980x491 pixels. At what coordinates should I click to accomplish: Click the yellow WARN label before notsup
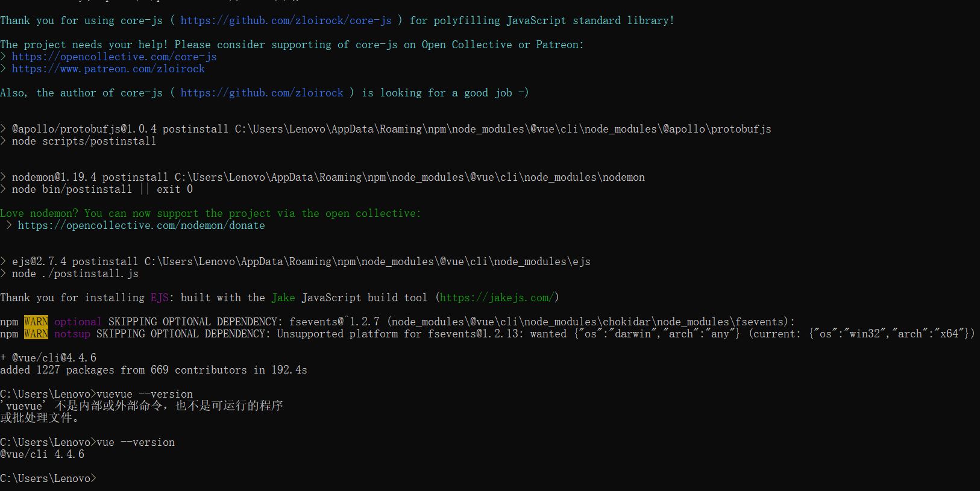tap(36, 334)
